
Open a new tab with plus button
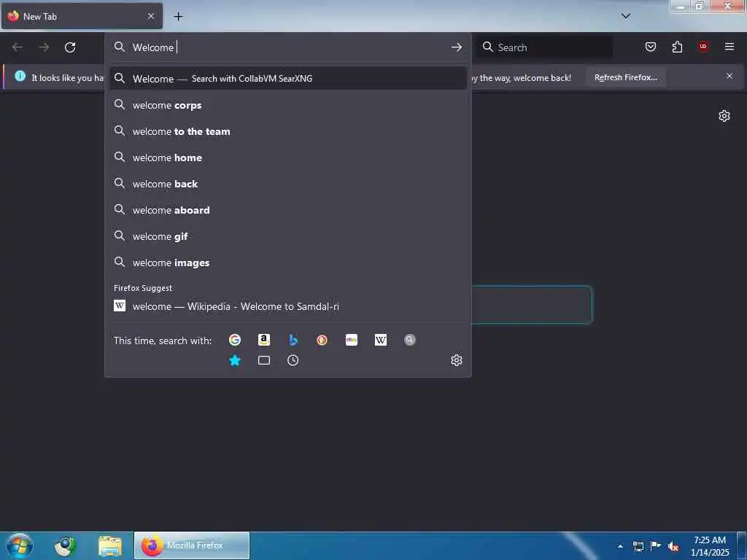click(178, 17)
